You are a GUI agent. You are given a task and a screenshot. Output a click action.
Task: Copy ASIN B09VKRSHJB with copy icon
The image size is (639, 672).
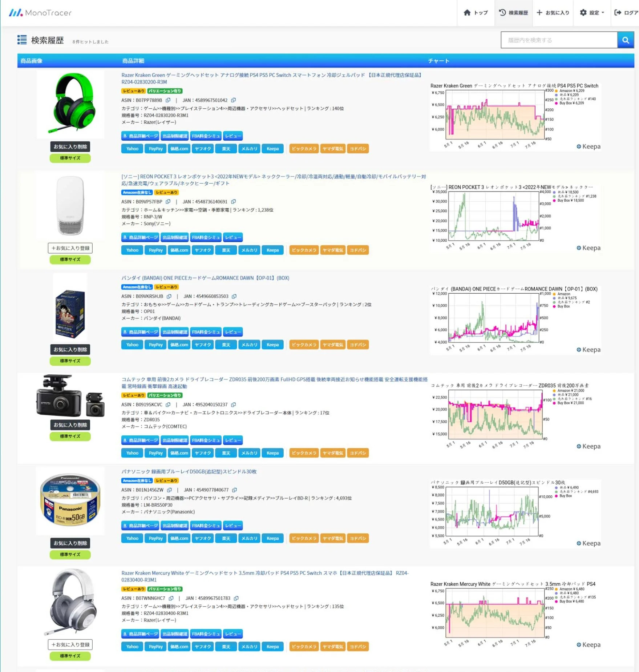pos(169,296)
